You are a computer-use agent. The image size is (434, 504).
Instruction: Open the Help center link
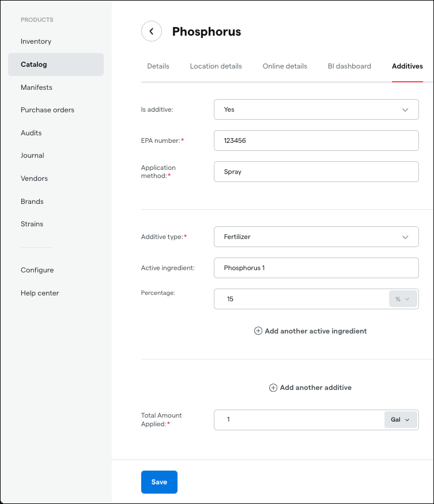[40, 293]
